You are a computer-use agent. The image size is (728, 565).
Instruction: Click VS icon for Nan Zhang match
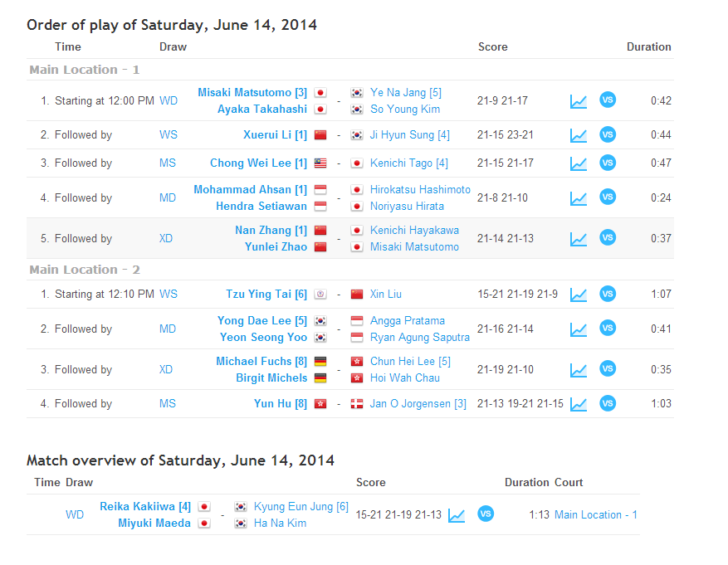pos(608,238)
